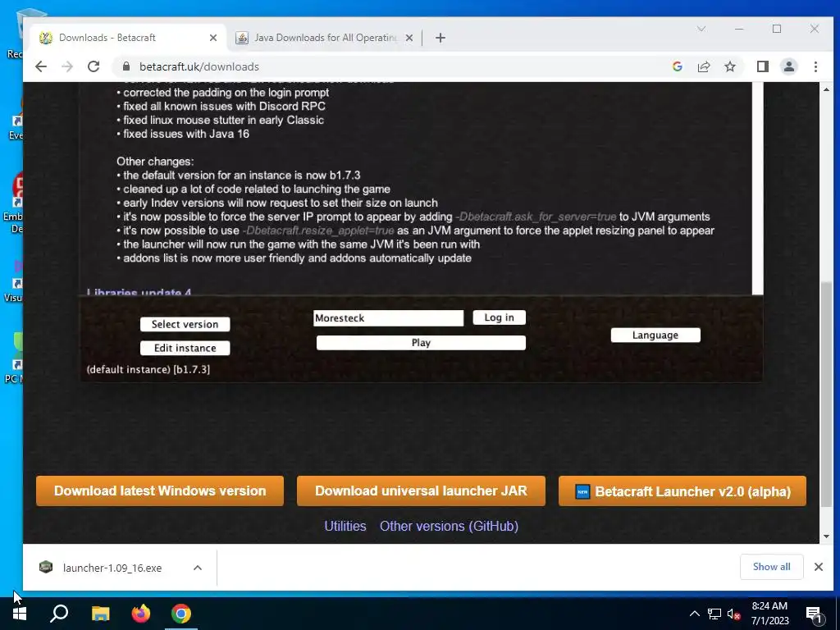Go back to the previous page
The width and height of the screenshot is (840, 630).
pyautogui.click(x=41, y=66)
